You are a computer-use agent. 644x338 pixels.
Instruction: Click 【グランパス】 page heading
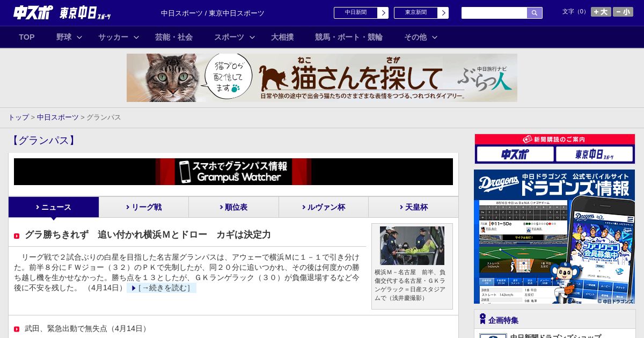(x=43, y=141)
